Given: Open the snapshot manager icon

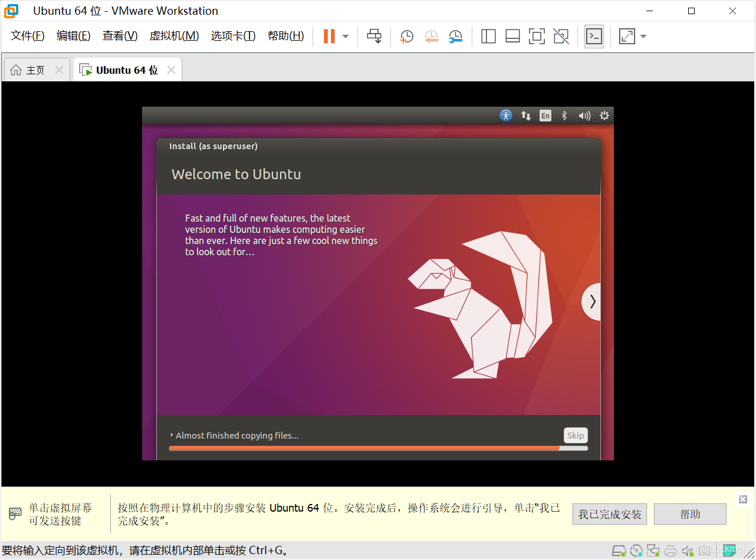Looking at the screenshot, I should click(x=455, y=37).
